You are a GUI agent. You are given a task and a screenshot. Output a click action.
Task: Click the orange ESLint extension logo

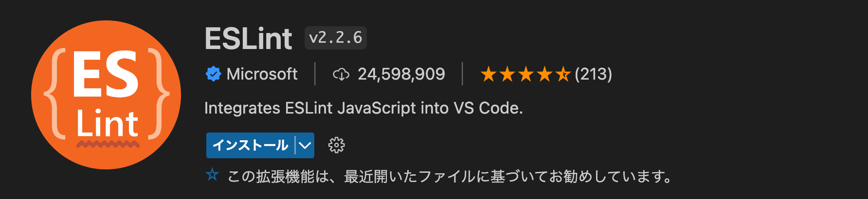pyautogui.click(x=106, y=95)
